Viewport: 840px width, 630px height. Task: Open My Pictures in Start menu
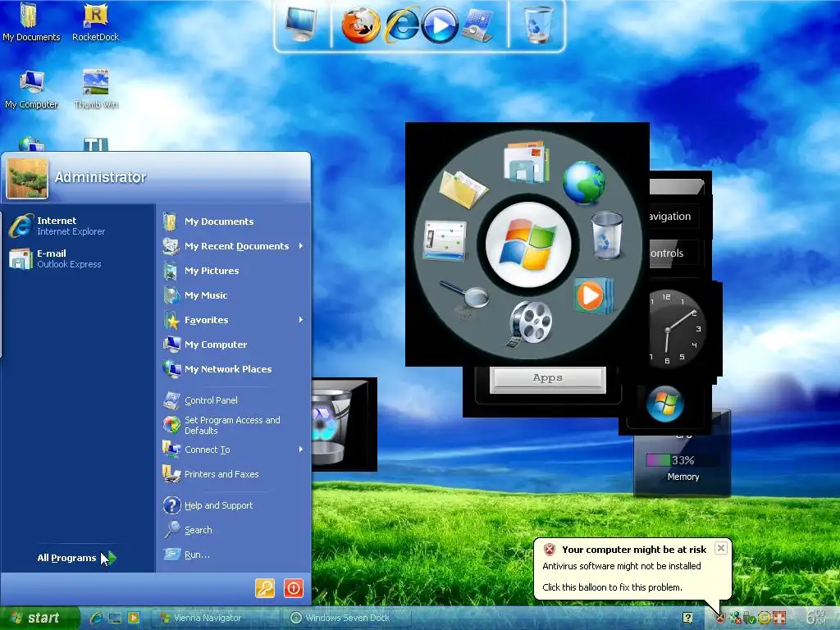pyautogui.click(x=233, y=271)
